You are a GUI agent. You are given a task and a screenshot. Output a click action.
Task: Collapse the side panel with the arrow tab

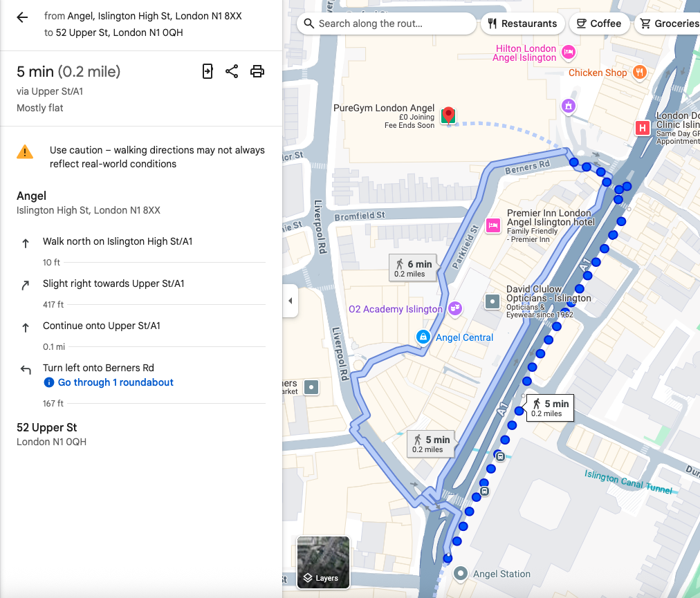[x=291, y=301]
